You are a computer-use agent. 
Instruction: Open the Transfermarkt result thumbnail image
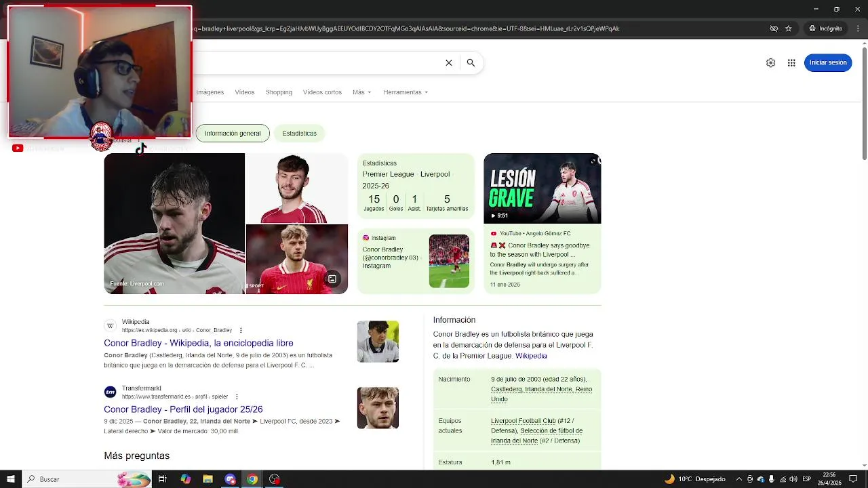tap(378, 408)
